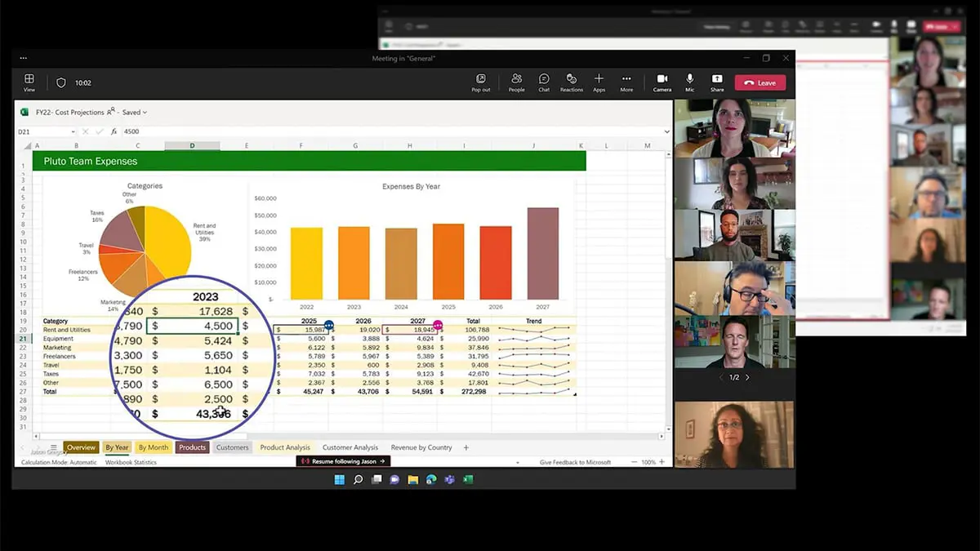Open the Pop out view

[x=480, y=82]
